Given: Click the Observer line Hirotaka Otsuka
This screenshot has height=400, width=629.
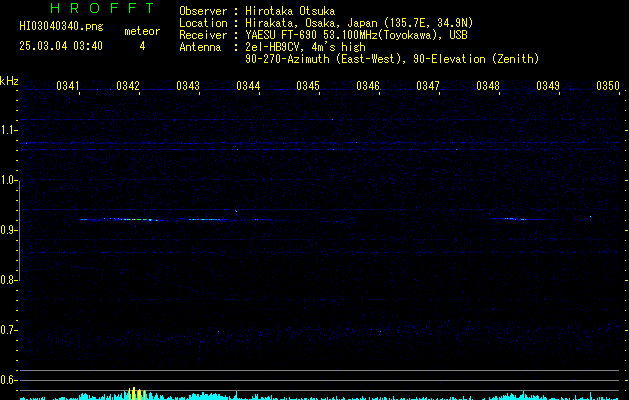Looking at the screenshot, I should [x=257, y=11].
